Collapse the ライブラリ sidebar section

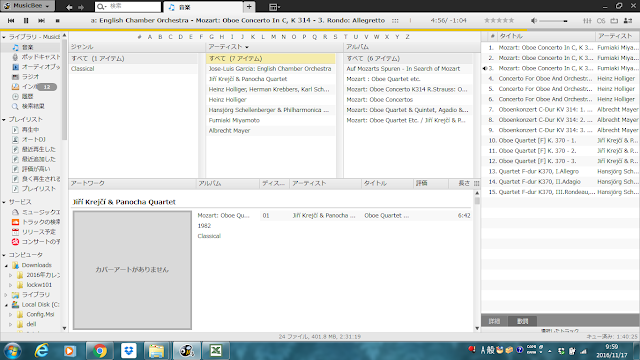coord(4,37)
